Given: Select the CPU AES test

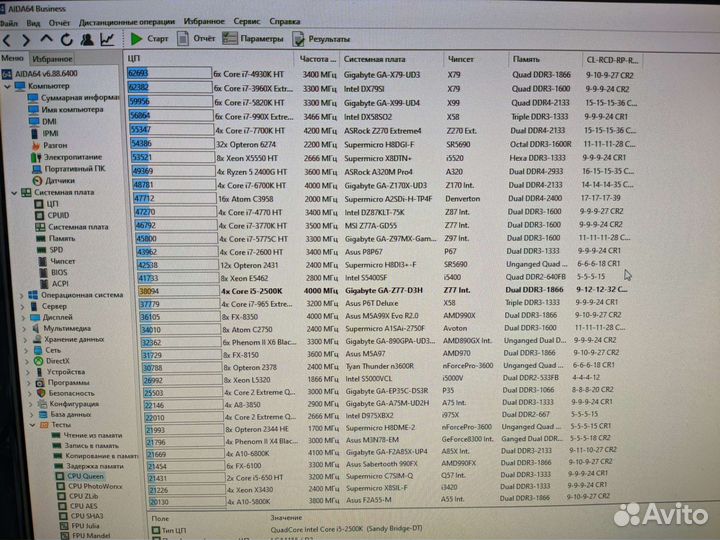Looking at the screenshot, I should tap(78, 506).
